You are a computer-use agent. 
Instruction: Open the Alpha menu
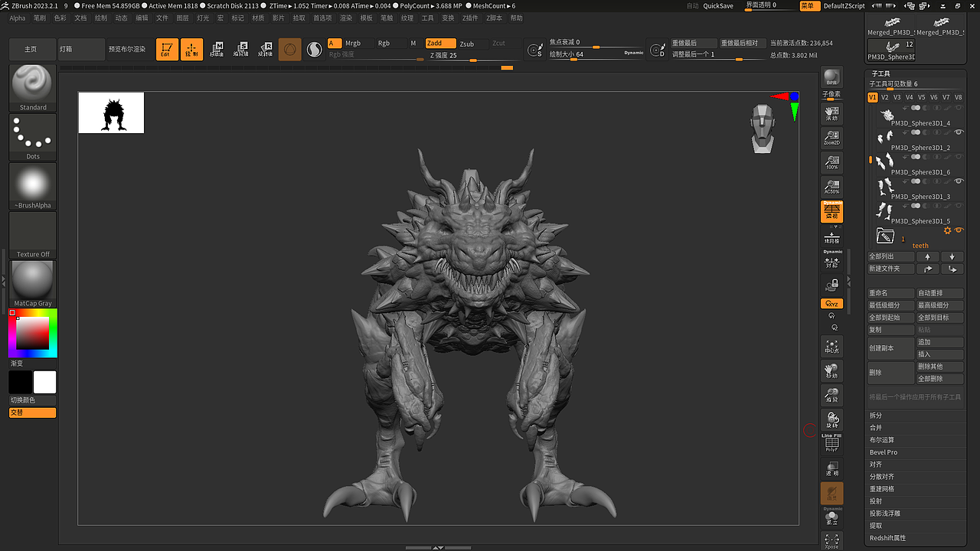pyautogui.click(x=18, y=18)
